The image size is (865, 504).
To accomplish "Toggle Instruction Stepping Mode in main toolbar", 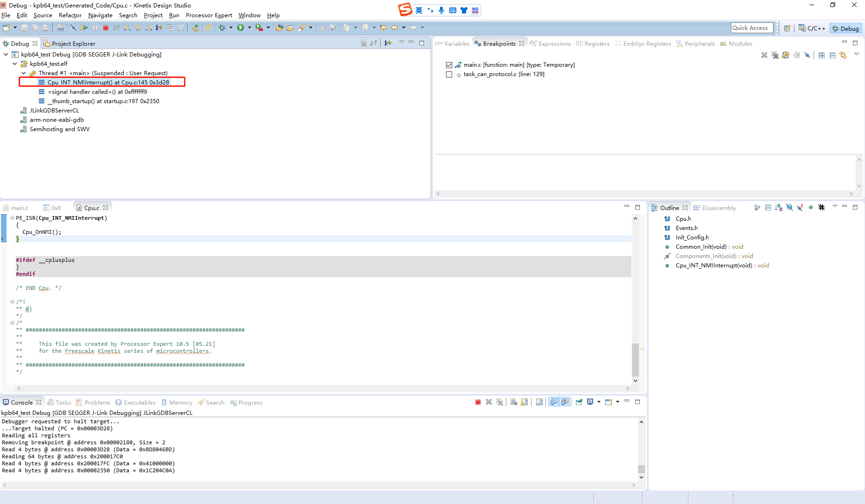I will (159, 28).
